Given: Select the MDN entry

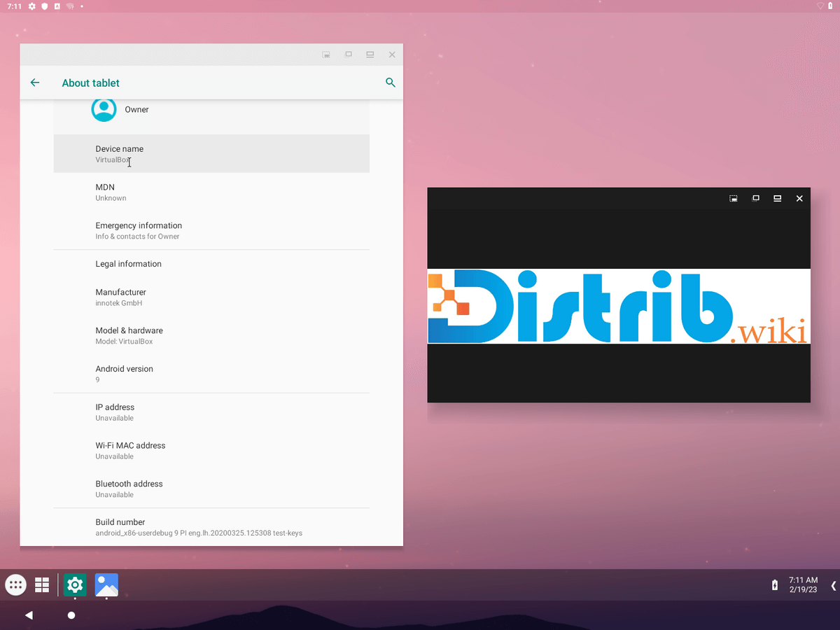Looking at the screenshot, I should coord(211,192).
